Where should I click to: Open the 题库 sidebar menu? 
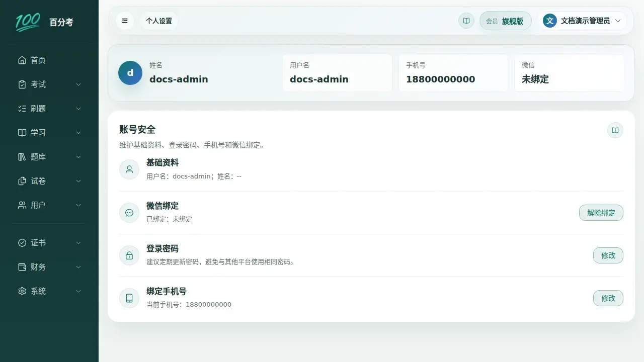click(x=49, y=157)
